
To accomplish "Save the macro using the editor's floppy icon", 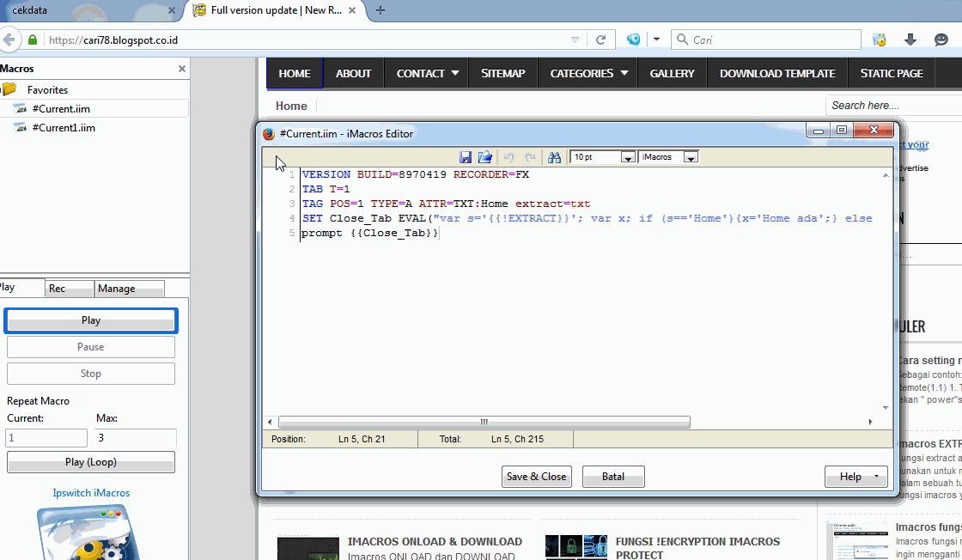I will click(x=466, y=157).
